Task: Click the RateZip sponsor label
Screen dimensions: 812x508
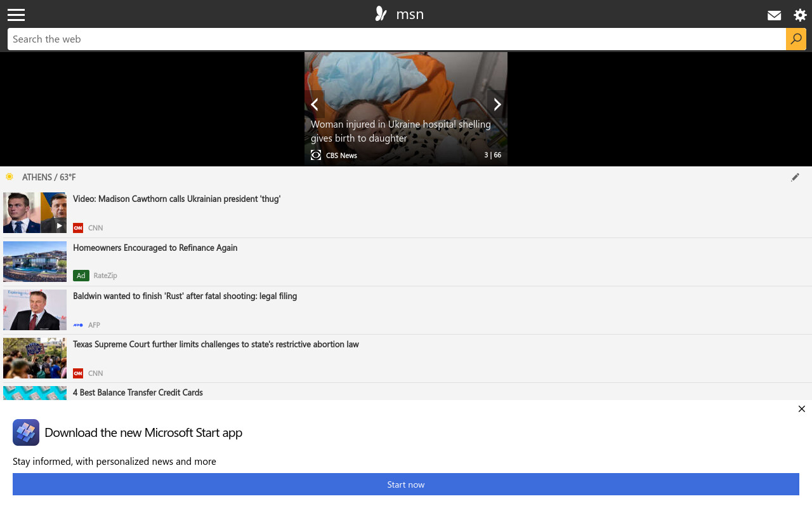Action: pos(105,276)
